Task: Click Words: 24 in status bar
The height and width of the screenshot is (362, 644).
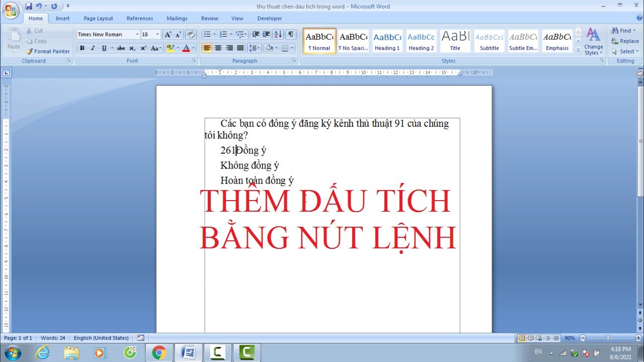Action: [x=53, y=338]
